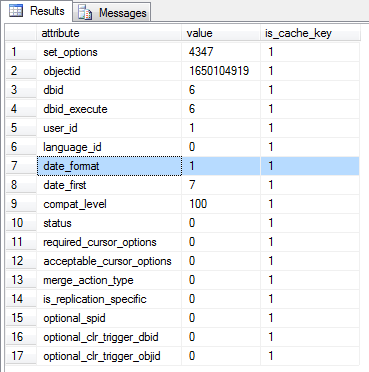
Task: Select the user_id attribute cell
Action: (x=109, y=128)
